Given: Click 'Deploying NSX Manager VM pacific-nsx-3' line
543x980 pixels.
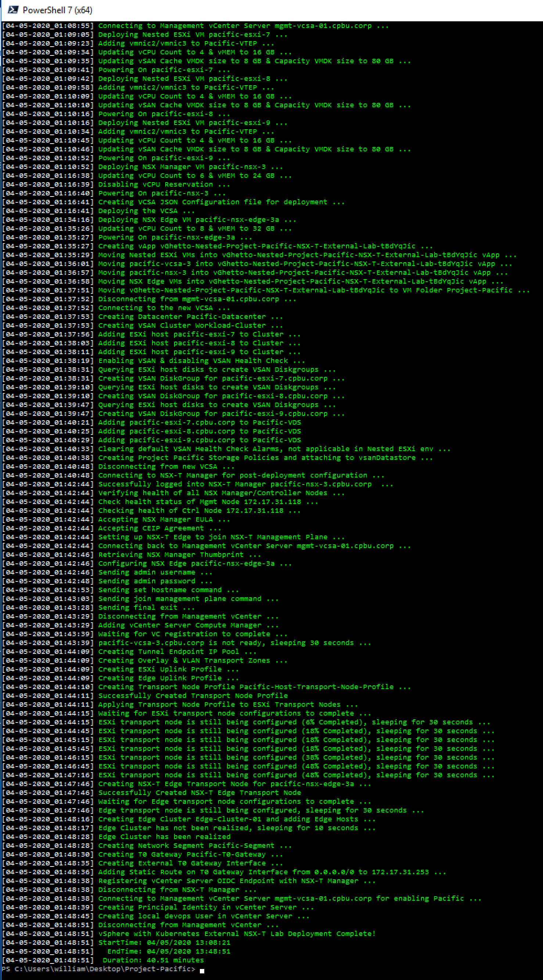Looking at the screenshot, I should tap(142, 167).
